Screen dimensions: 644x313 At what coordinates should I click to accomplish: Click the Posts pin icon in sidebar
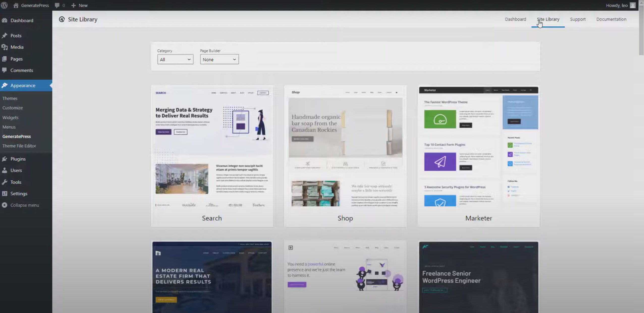click(x=5, y=36)
